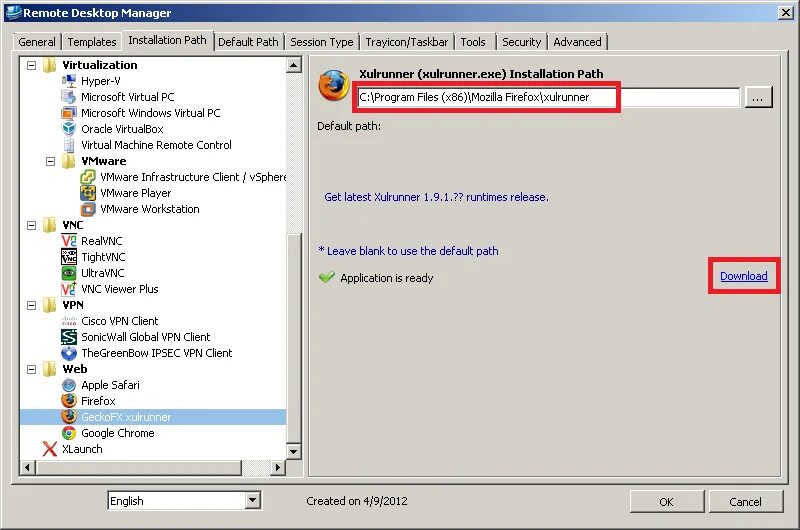Viewport: 800px width, 530px height.
Task: Click the browse ellipsis button
Action: coord(758,97)
